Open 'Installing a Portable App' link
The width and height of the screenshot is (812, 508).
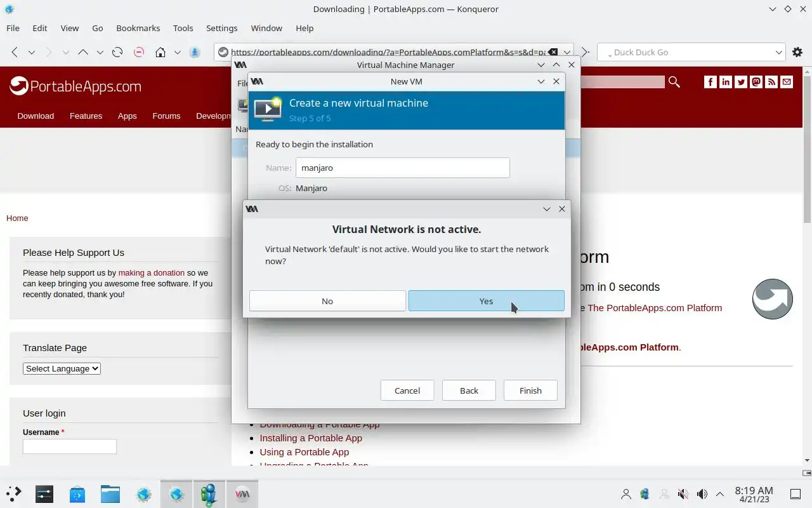(x=311, y=438)
